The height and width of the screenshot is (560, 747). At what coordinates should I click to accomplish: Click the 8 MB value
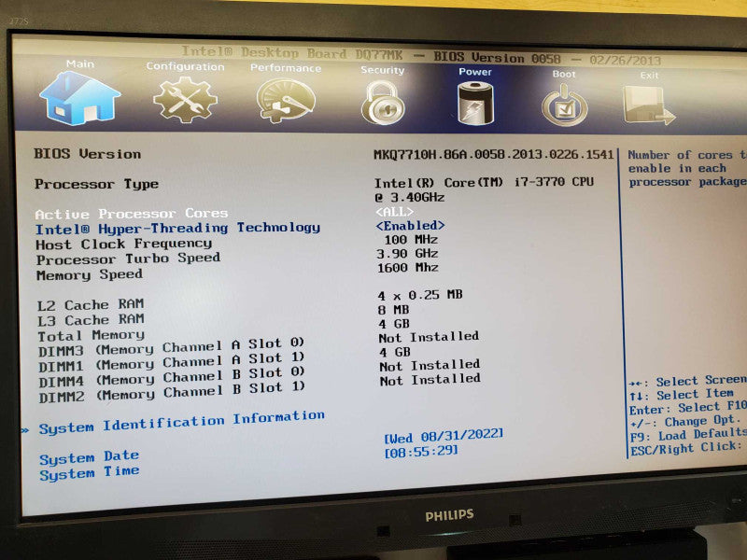(x=394, y=310)
